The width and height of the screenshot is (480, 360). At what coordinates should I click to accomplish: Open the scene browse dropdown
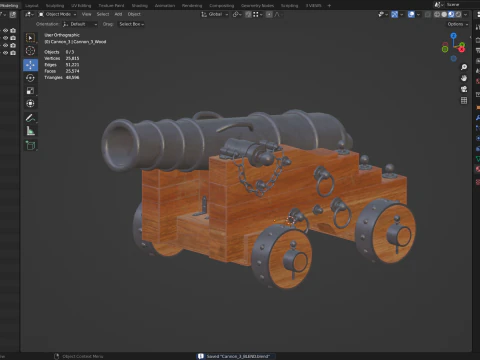[x=438, y=5]
